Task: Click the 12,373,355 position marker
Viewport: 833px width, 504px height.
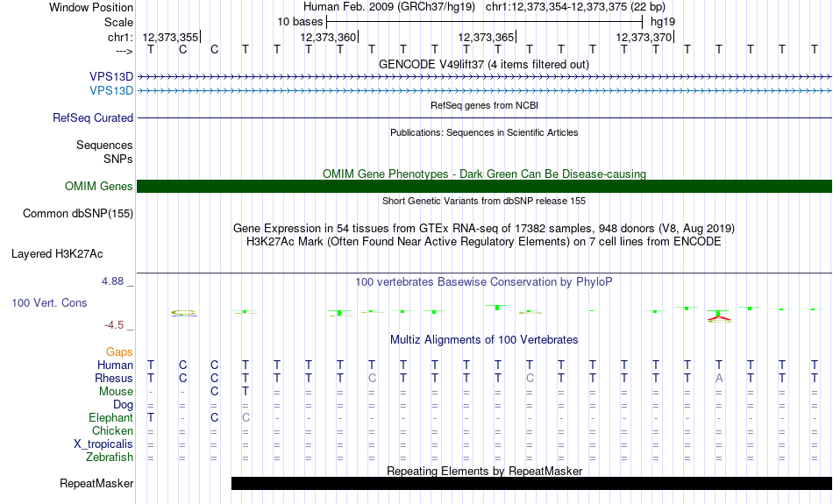Action: point(170,37)
